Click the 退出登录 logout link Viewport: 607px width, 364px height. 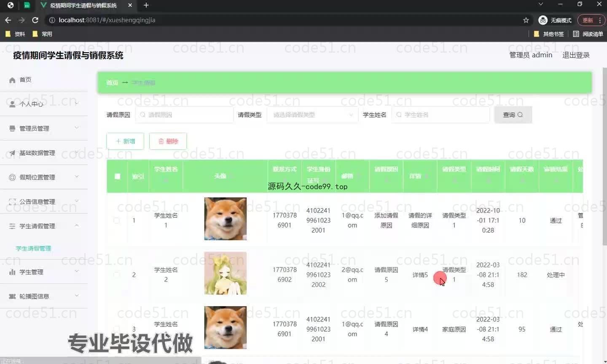576,55
